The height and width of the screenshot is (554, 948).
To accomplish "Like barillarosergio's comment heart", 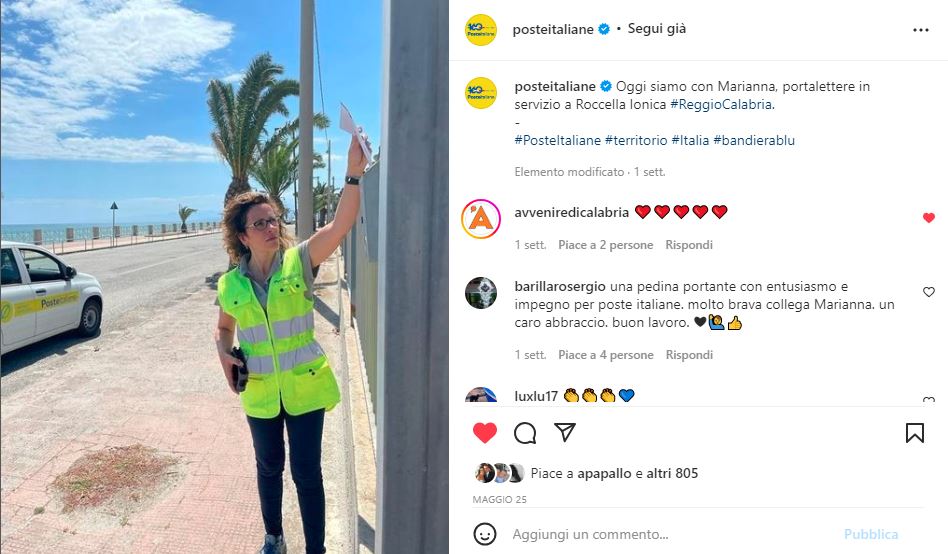I will 929,292.
